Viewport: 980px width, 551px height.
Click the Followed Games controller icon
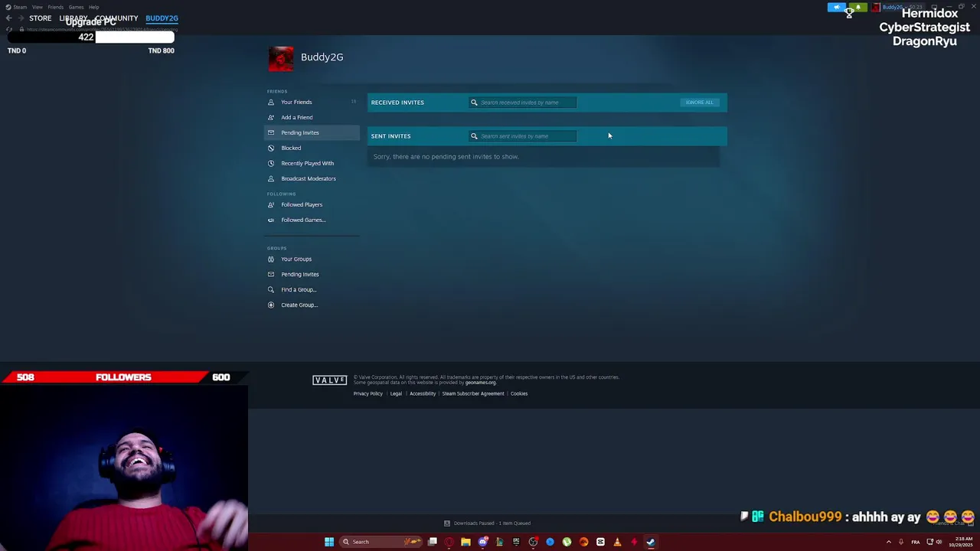tap(270, 220)
